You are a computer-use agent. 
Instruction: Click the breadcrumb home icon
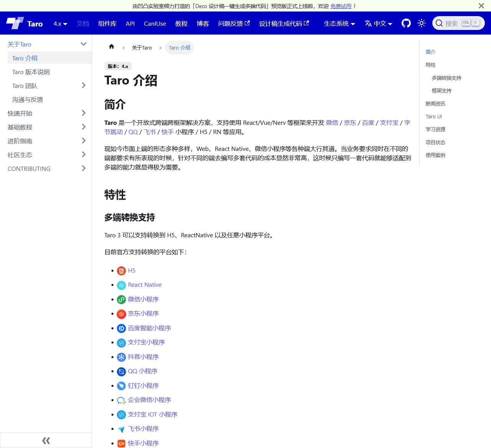112,47
